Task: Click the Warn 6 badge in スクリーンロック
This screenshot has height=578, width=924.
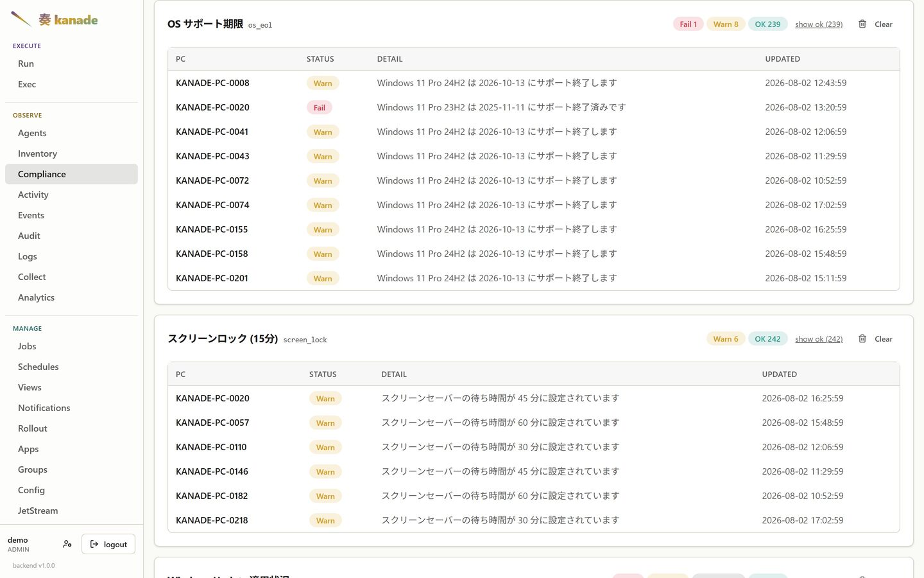Action: tap(726, 339)
